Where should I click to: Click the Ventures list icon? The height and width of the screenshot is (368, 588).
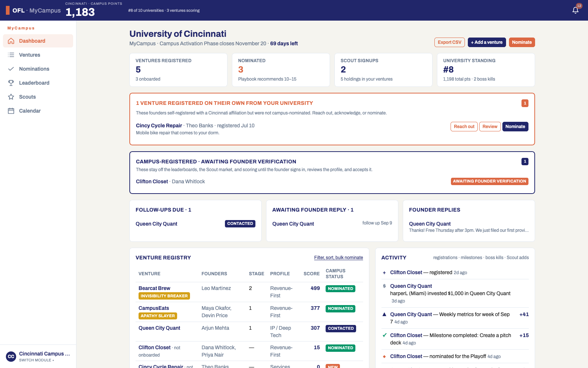(x=11, y=55)
